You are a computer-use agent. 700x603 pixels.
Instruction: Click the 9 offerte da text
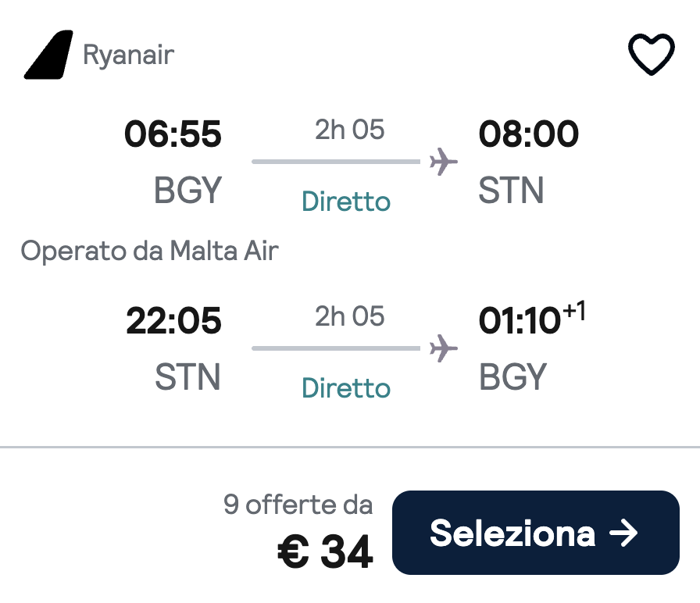298,505
